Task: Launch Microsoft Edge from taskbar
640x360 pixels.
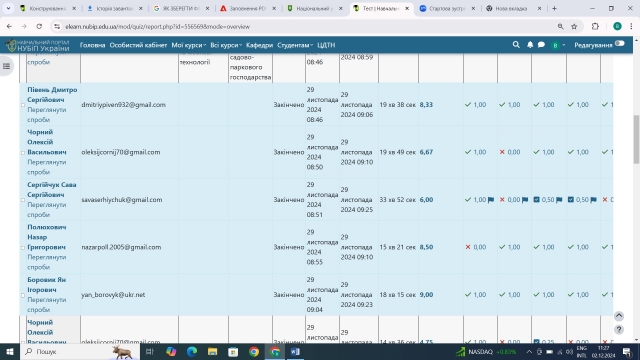Action: point(192,351)
